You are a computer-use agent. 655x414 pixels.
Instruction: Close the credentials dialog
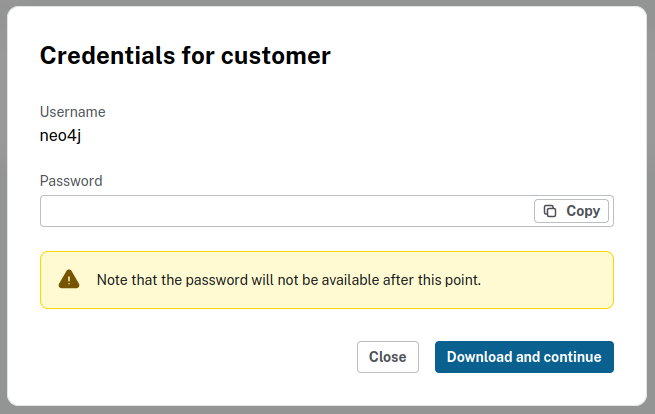click(x=387, y=357)
